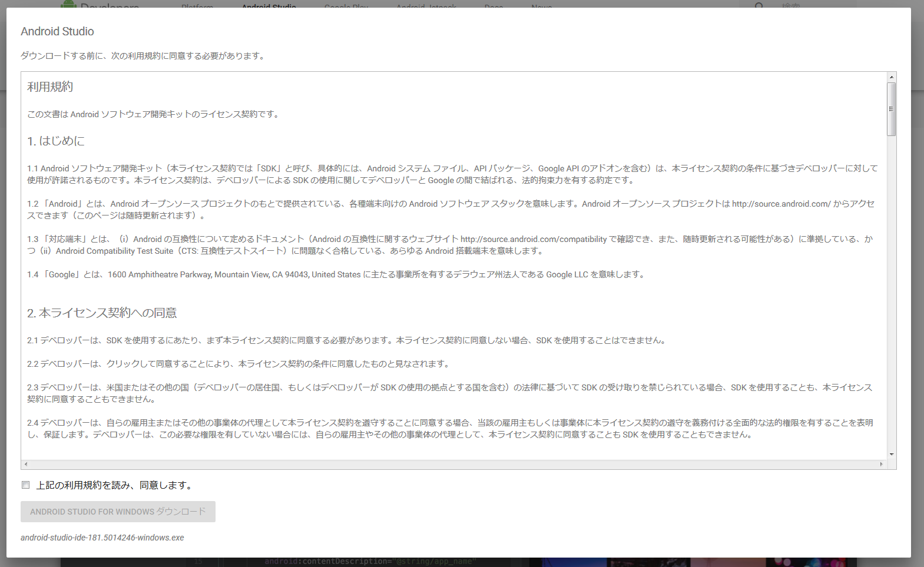Click the ダウンロードする前に instruction sentence
924x567 pixels.
(143, 56)
